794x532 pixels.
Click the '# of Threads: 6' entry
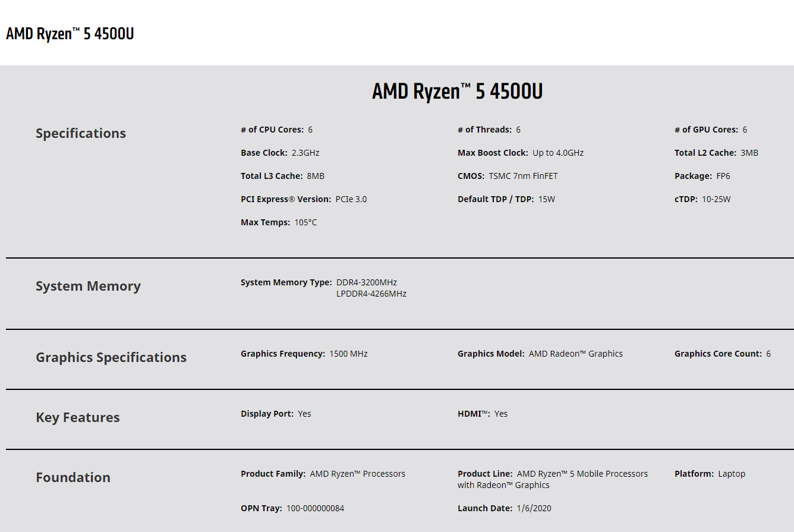pyautogui.click(x=489, y=130)
